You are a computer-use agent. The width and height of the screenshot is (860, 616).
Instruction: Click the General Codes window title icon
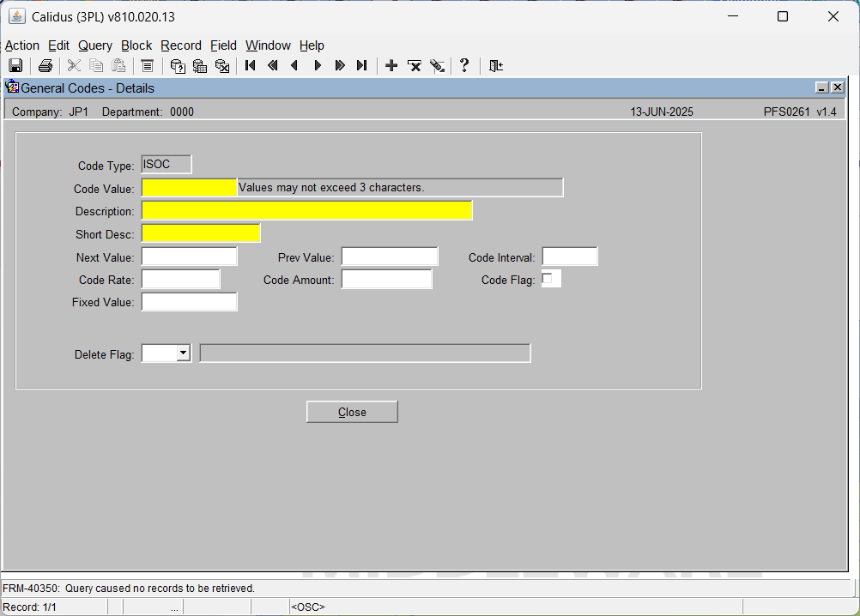12,87
